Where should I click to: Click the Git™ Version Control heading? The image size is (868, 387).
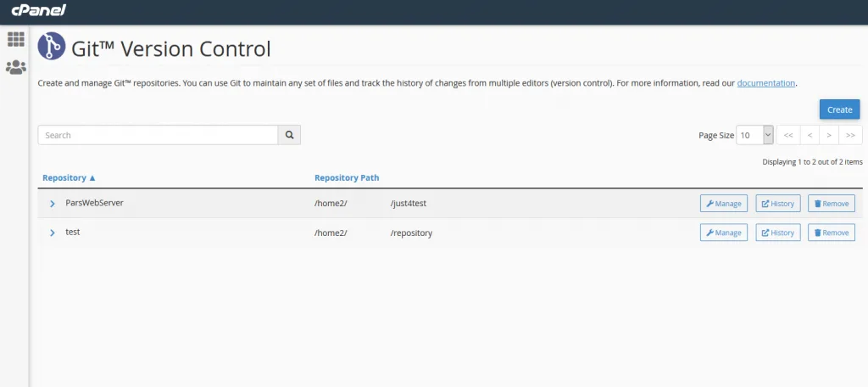(x=171, y=48)
